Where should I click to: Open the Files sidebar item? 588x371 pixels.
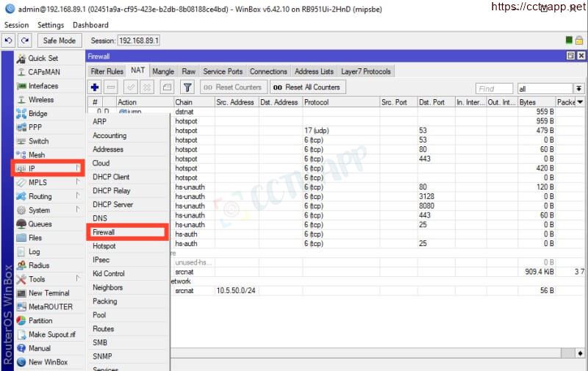pos(35,238)
